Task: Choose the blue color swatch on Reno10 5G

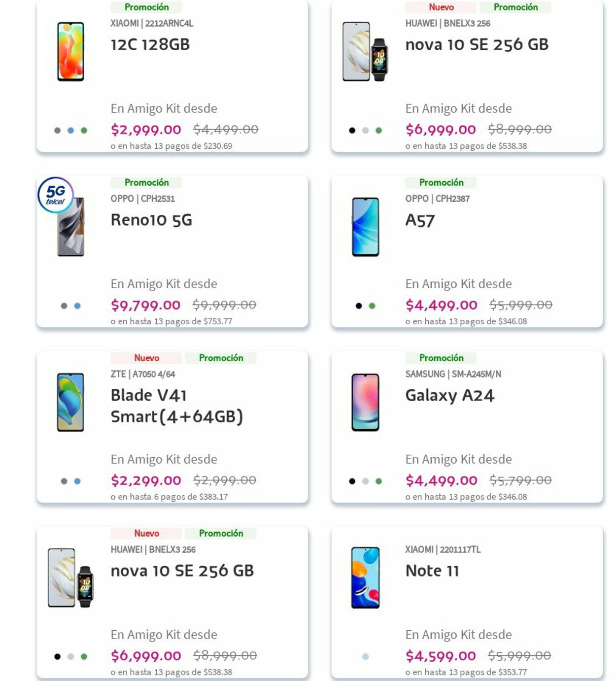Action: coord(76,305)
